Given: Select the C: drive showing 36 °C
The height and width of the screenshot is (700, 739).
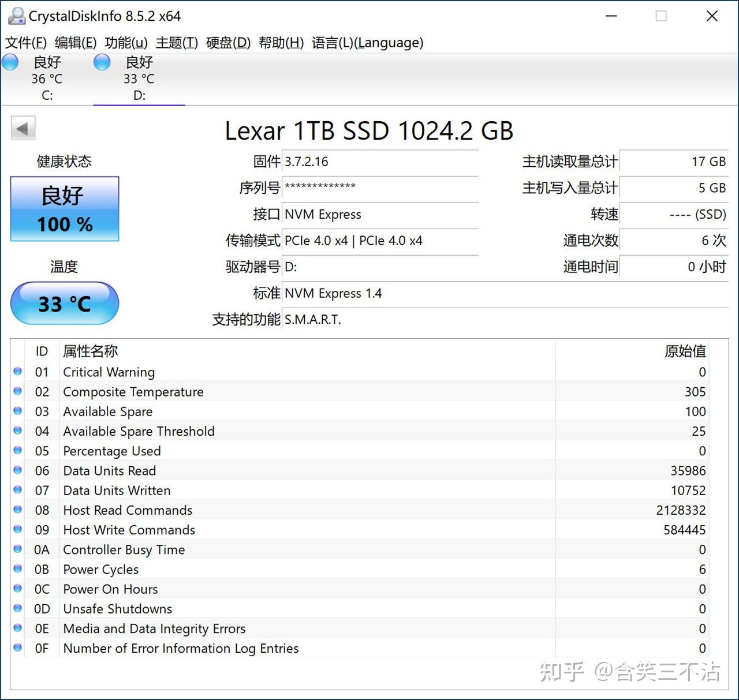Looking at the screenshot, I should (x=46, y=78).
